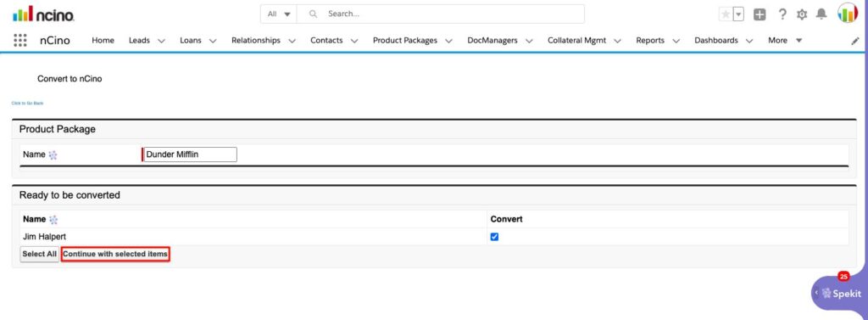This screenshot has width=868, height=320.
Task: Open the setup gear icon
Action: (x=802, y=14)
